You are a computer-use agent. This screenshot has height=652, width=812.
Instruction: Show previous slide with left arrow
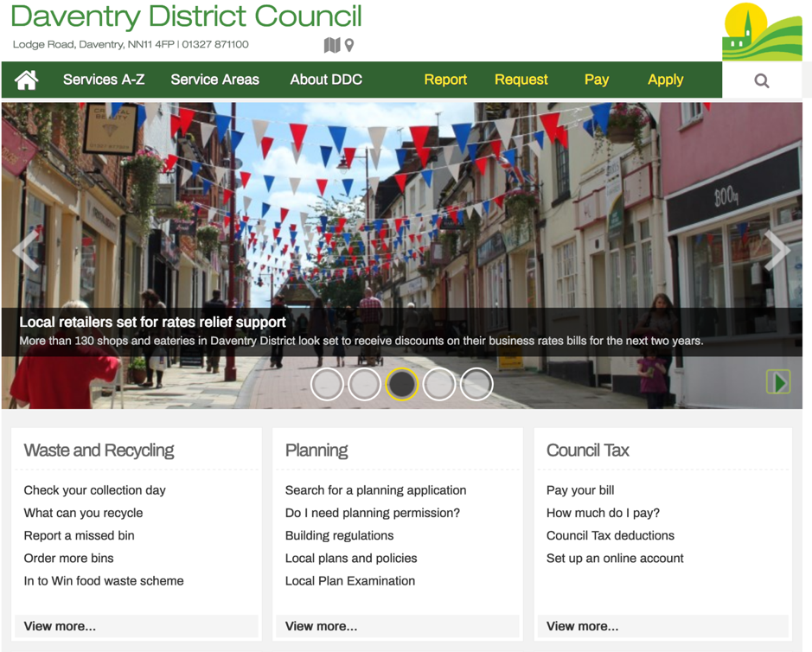click(26, 250)
